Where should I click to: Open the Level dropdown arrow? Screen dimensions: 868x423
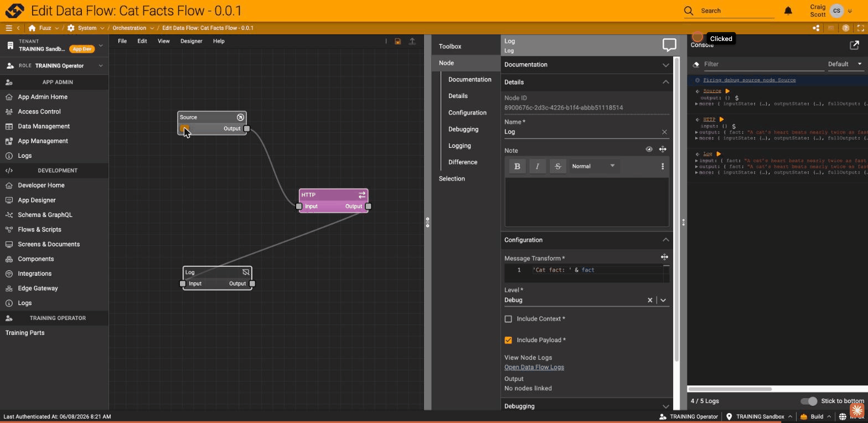(x=663, y=300)
